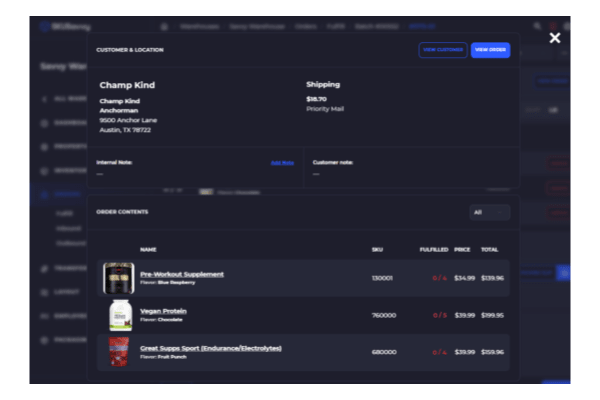Viewport: 600px width, 400px height.
Task: Open the Pre-Workout Supplement product link
Action: point(182,274)
